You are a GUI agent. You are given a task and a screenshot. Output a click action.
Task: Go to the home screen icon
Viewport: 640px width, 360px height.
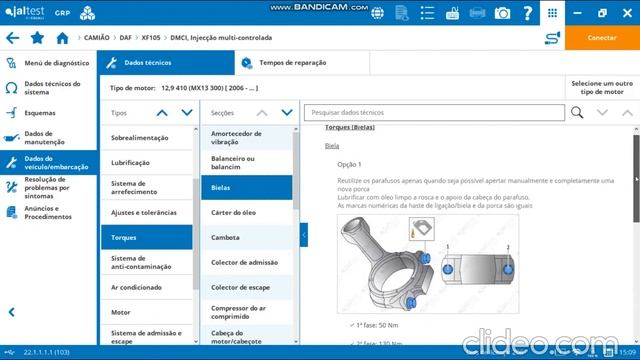coord(62,38)
